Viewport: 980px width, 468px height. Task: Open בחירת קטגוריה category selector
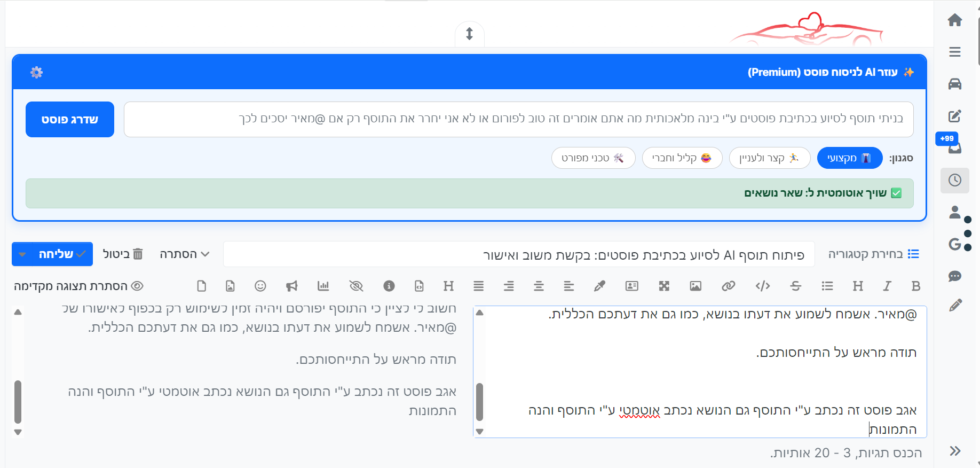tap(873, 254)
